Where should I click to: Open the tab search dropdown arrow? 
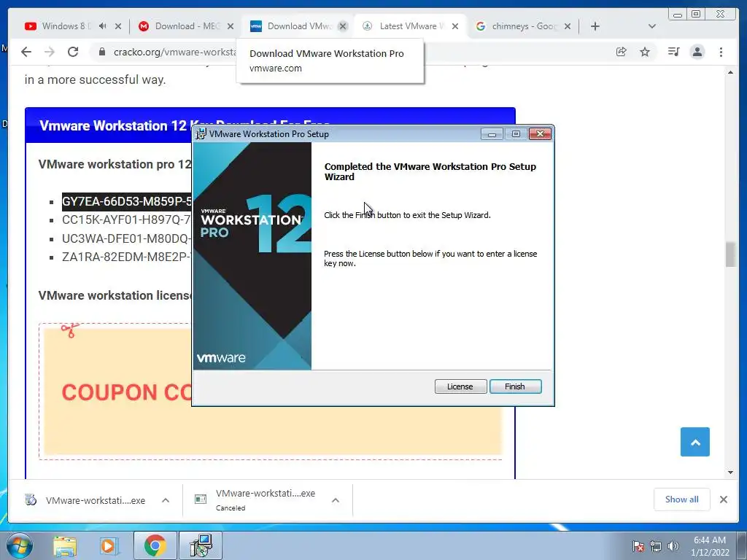[x=652, y=26]
